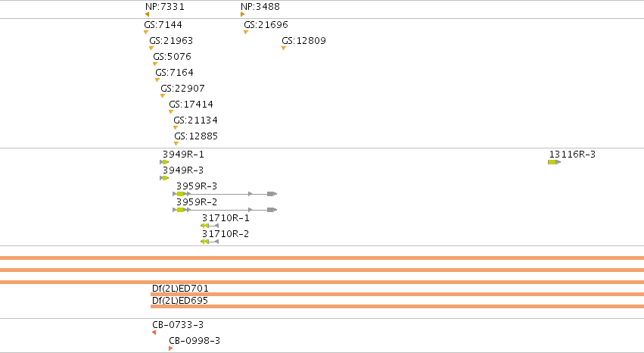The height and width of the screenshot is (353, 644).
Task: Click the triangle marker below GS:7144
Action: [x=146, y=32]
